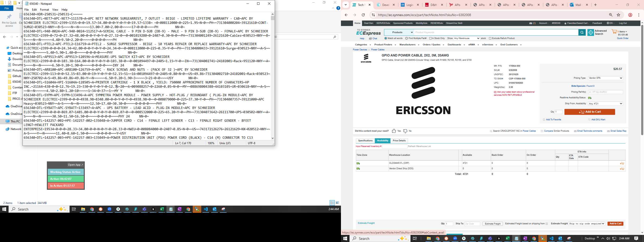644x242 pixels.
Task: Open Chrome profile avatar icon
Action: [x=630, y=15]
